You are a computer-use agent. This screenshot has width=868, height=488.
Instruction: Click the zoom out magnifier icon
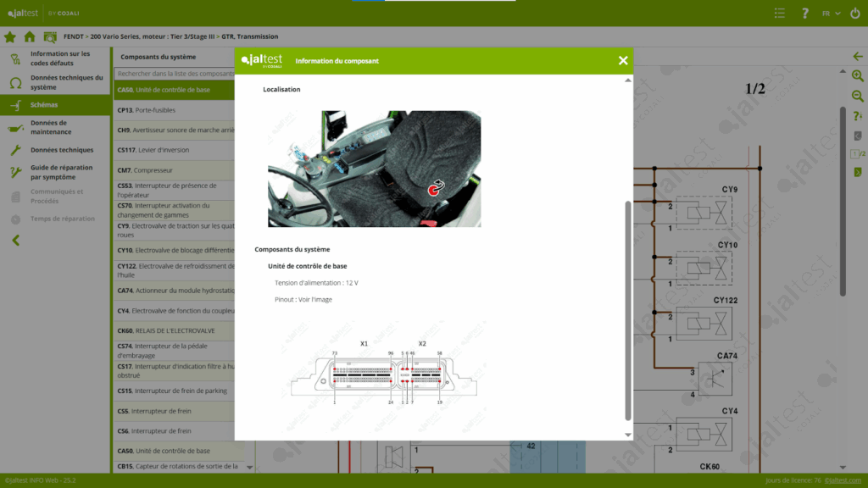857,97
